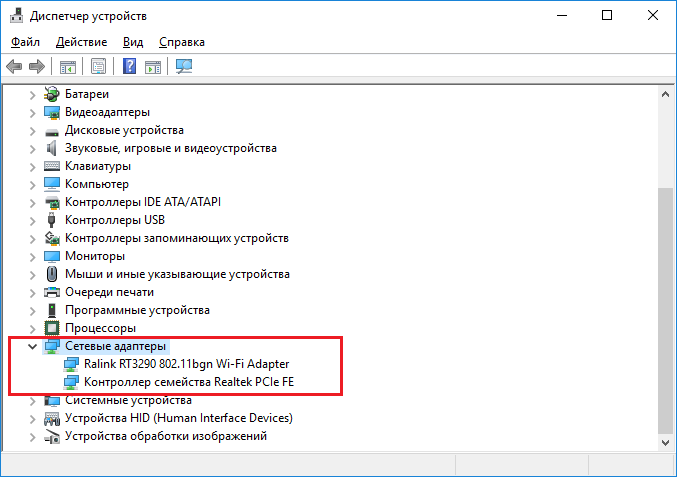This screenshot has height=477, width=677.
Task: Click the Устройства HID icon
Action: [x=52, y=418]
